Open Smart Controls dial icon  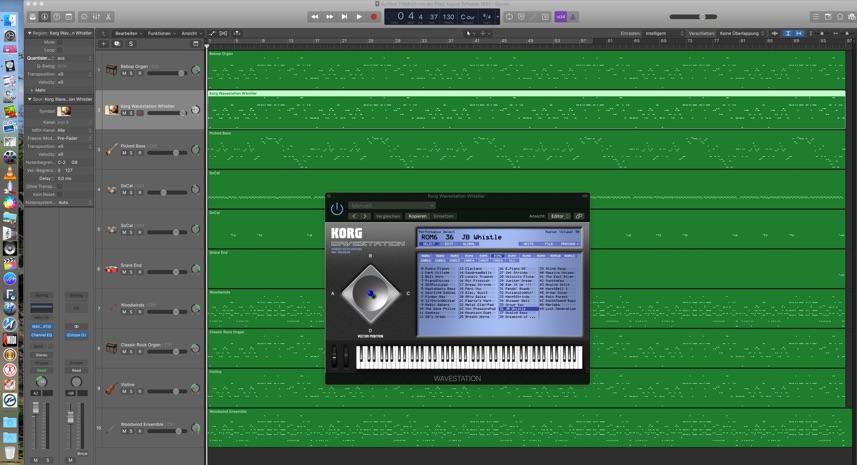84,17
